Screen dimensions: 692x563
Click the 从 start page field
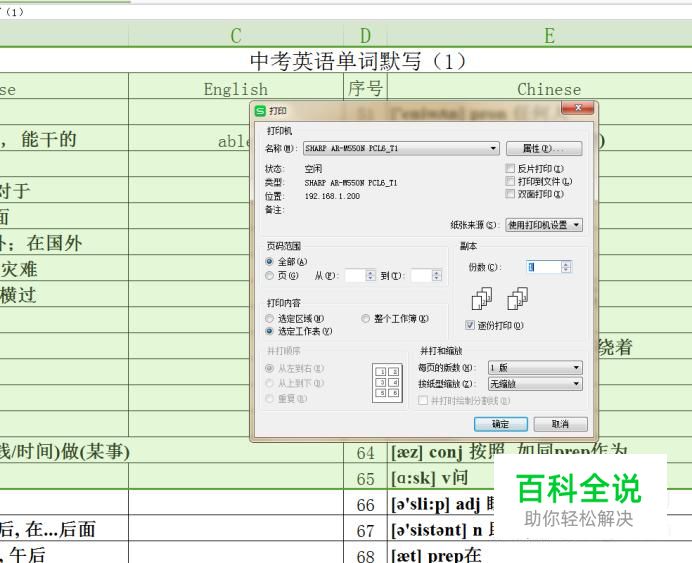coord(355,275)
